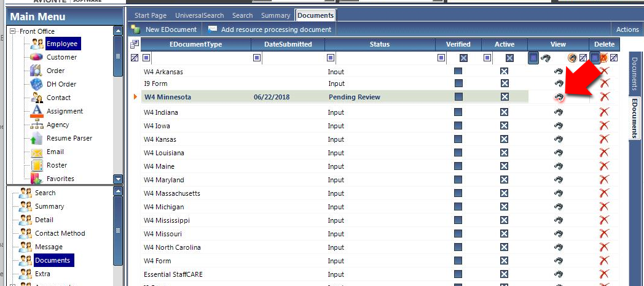Click the EDocumentType filter text field
Screen dimensions: 644x286
click(x=201, y=58)
